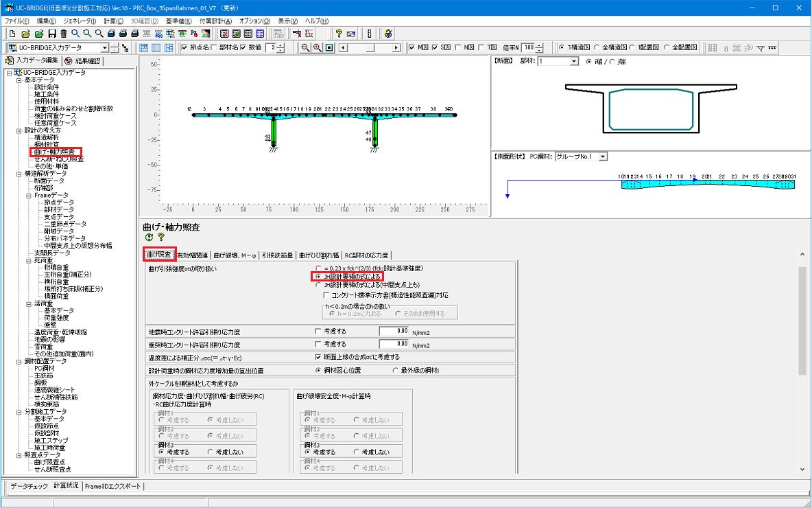812x508 pixels.
Task: Toggle the 節点名 checkbox
Action: (x=185, y=47)
